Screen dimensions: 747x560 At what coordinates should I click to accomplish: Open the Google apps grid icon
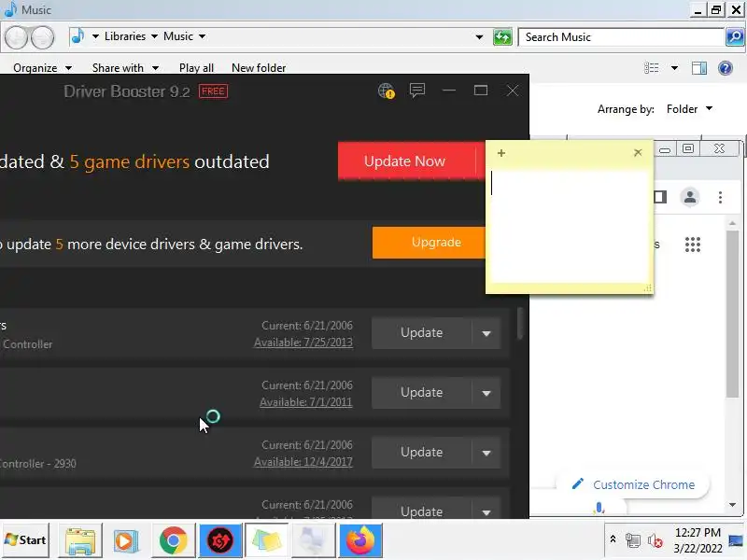(x=692, y=245)
